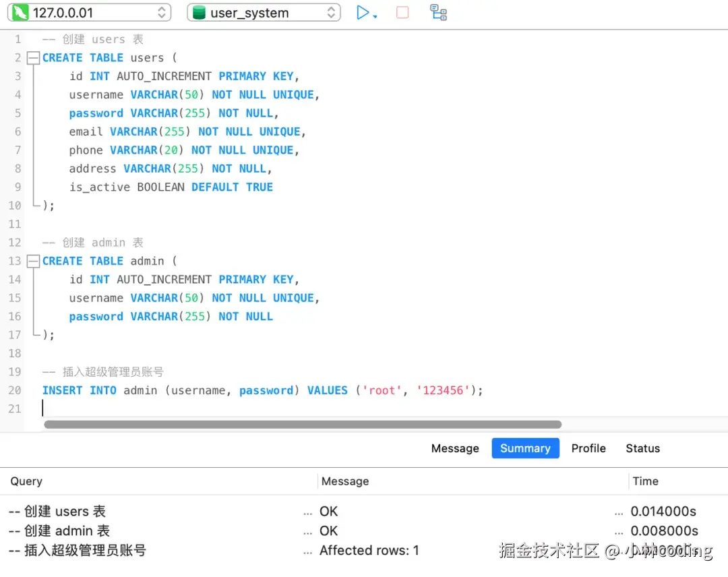The image size is (728, 577).
Task: Click 'DEFAULT TRUE' on line 9
Action: (232, 187)
